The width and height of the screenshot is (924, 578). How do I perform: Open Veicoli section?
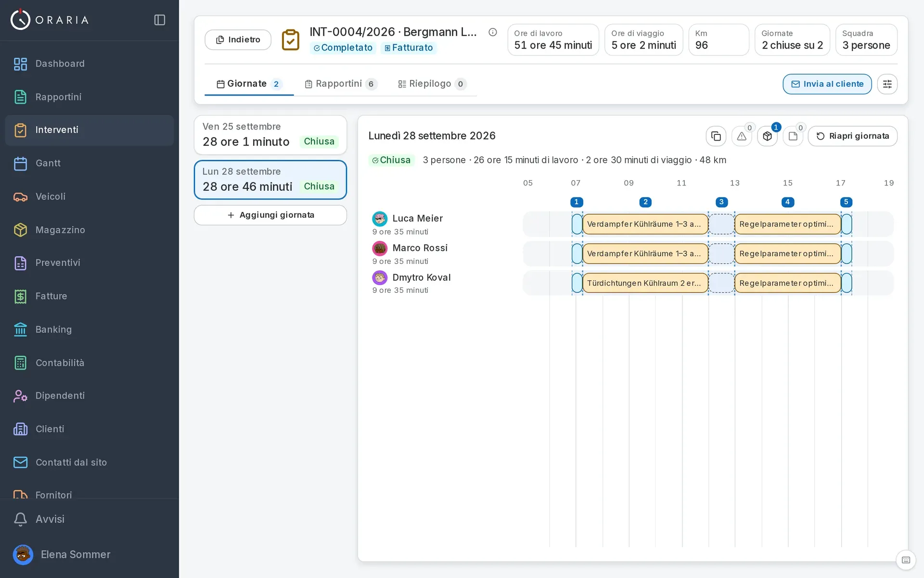point(90,197)
